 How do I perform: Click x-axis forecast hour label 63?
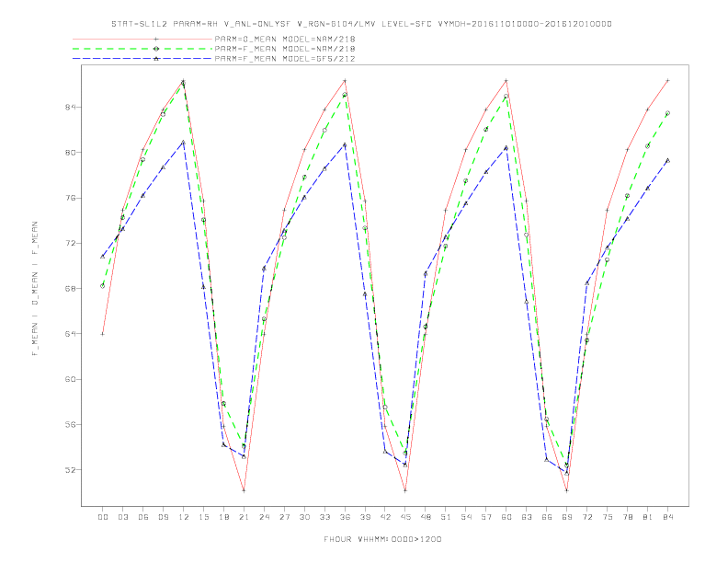click(x=527, y=517)
